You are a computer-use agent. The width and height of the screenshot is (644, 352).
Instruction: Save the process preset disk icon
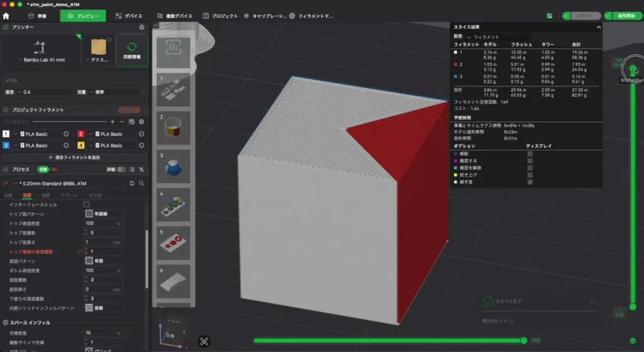132,184
